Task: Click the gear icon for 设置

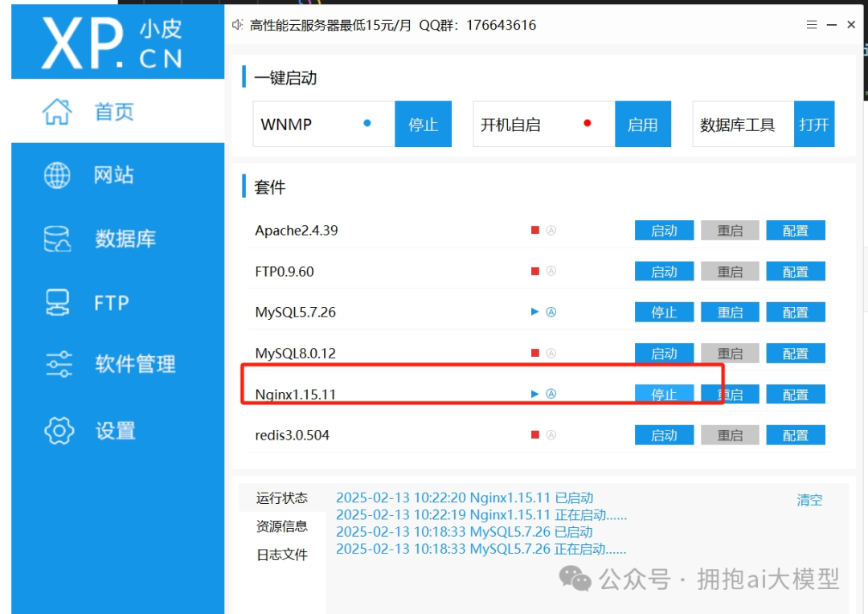Action: click(x=59, y=431)
